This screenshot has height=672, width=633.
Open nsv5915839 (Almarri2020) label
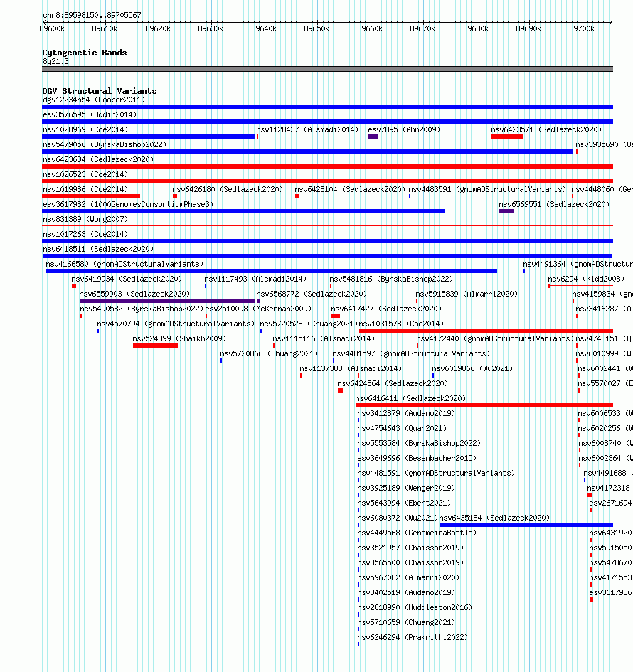467,294
